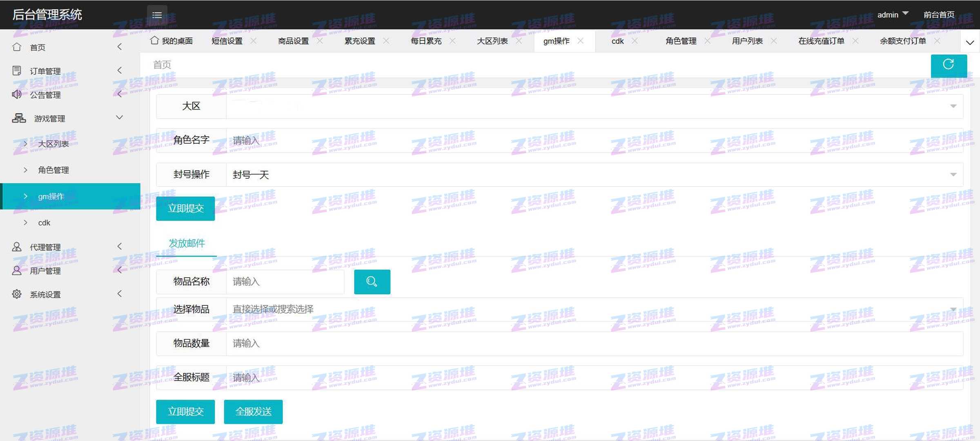The image size is (980, 441).
Task: Switch to the 在线充值订单 tab
Action: pos(821,41)
